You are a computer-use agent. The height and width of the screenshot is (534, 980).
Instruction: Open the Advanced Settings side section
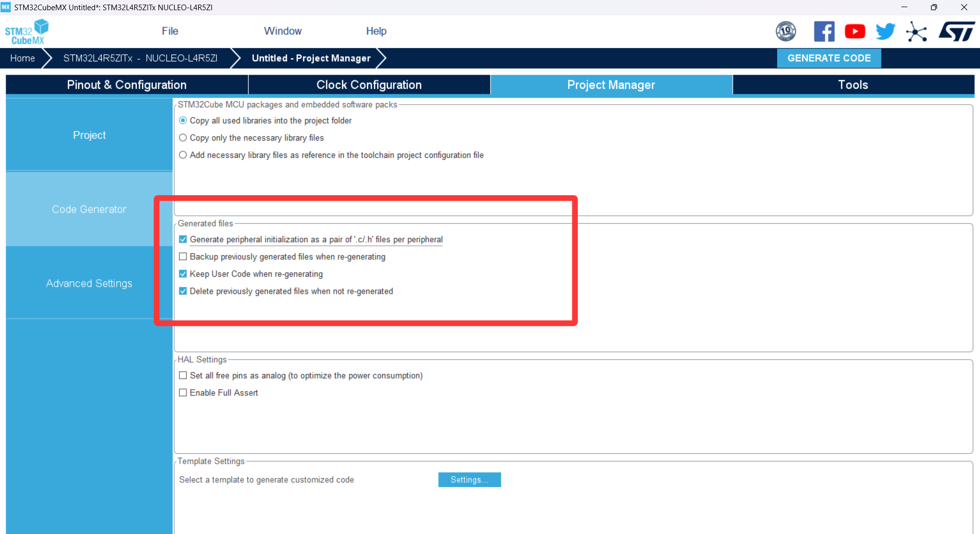pos(89,283)
